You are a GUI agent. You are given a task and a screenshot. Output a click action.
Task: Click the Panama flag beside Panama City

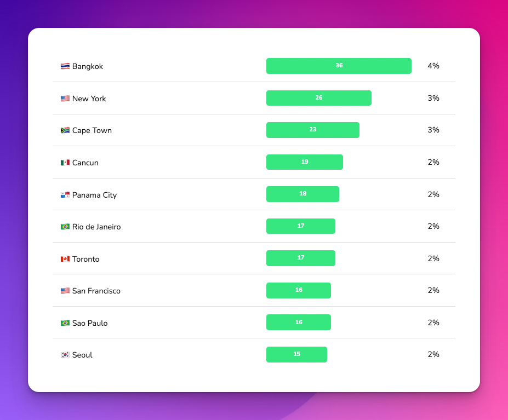(x=65, y=195)
